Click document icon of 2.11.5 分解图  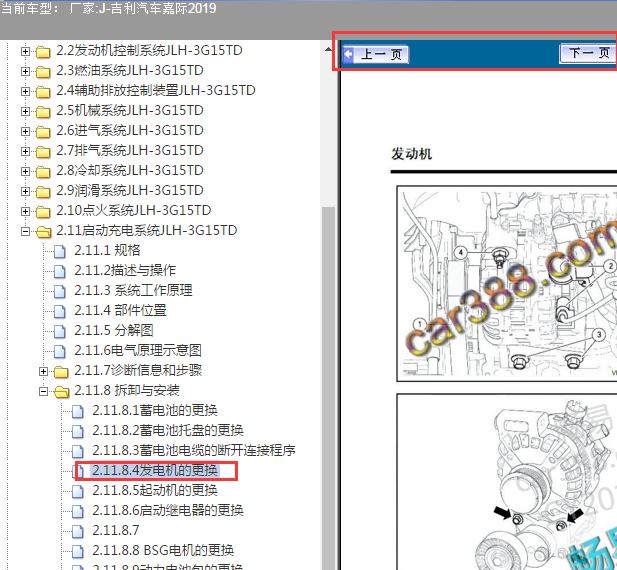pos(60,331)
